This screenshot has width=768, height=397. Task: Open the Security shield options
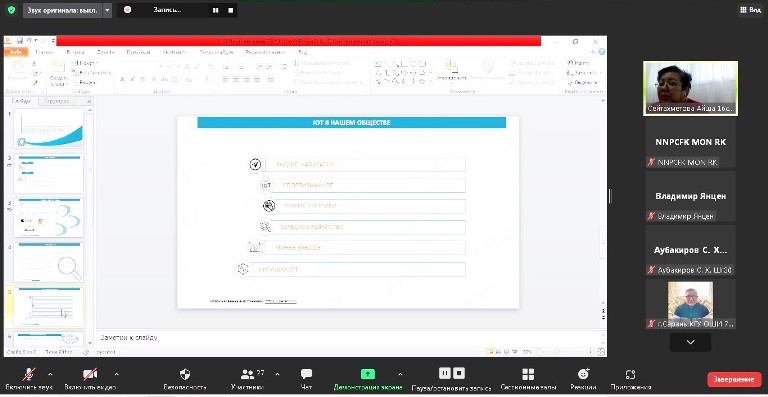tap(185, 374)
